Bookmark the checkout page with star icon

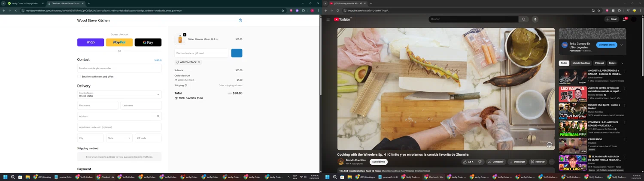tap(283, 11)
